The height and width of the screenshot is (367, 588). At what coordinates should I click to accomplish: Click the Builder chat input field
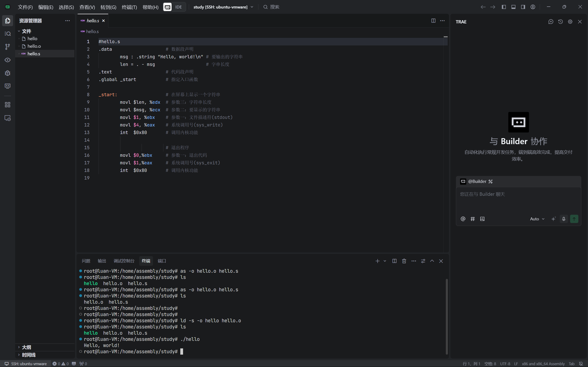518,199
